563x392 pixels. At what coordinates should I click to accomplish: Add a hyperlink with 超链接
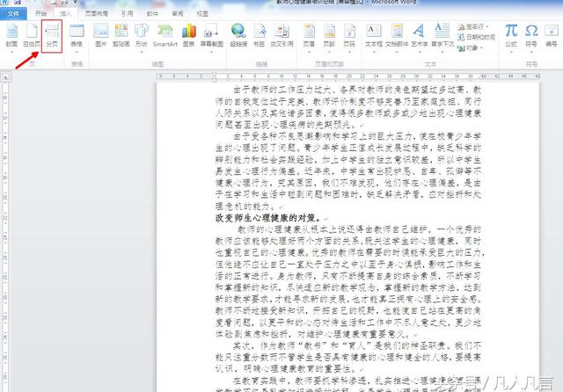pyautogui.click(x=238, y=36)
